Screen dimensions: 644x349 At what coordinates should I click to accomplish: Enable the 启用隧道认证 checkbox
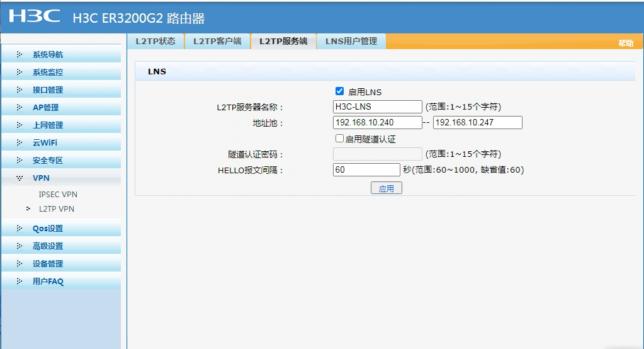pos(340,139)
